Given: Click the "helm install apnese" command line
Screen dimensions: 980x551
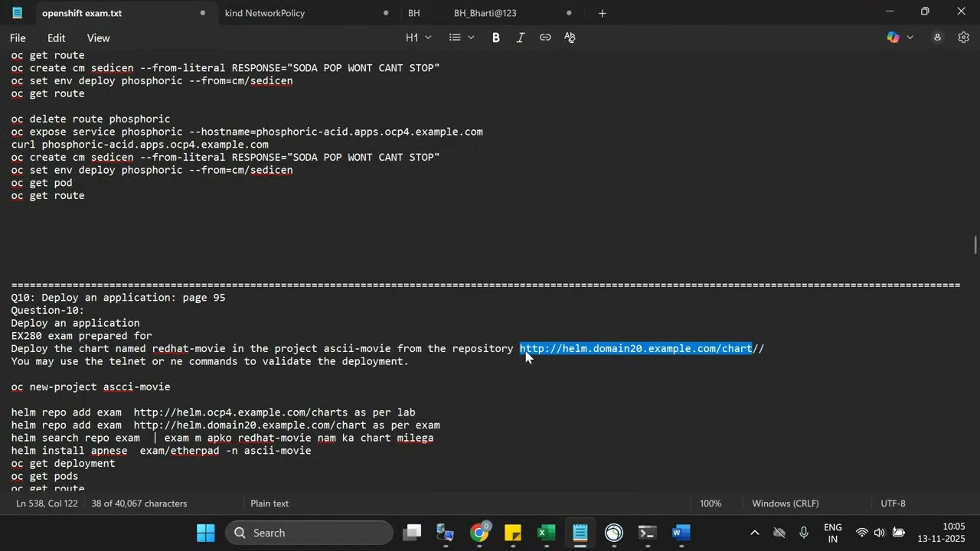Looking at the screenshot, I should (161, 451).
